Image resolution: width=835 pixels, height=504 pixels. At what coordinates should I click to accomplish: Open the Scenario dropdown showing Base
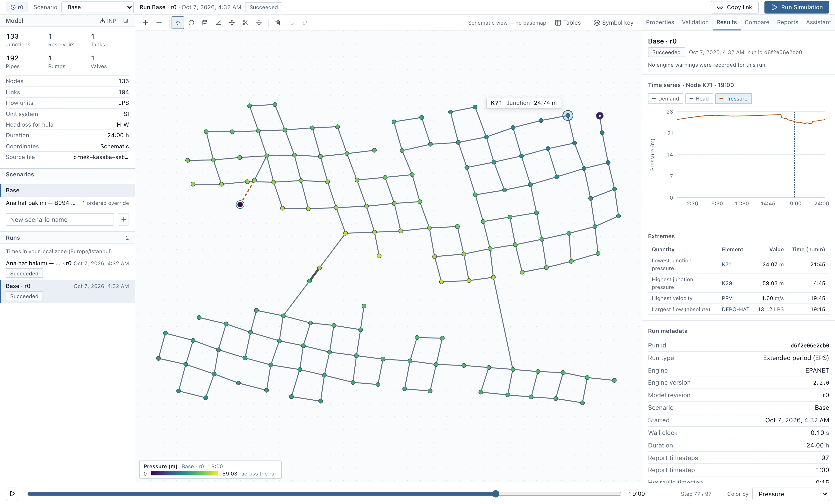[x=98, y=7]
